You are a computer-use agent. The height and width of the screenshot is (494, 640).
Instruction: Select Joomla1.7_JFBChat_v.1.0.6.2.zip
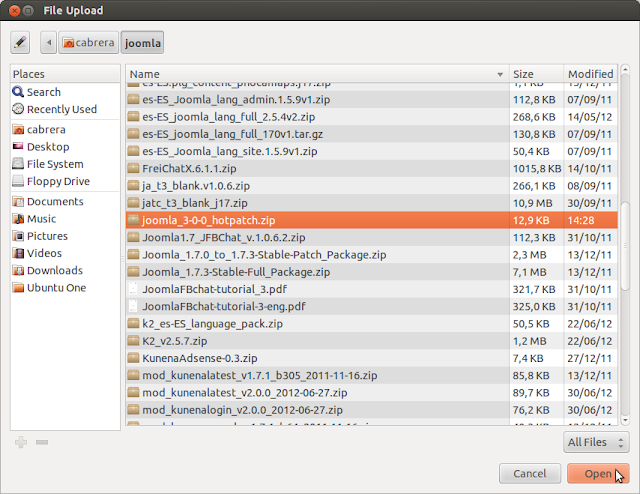click(371, 237)
